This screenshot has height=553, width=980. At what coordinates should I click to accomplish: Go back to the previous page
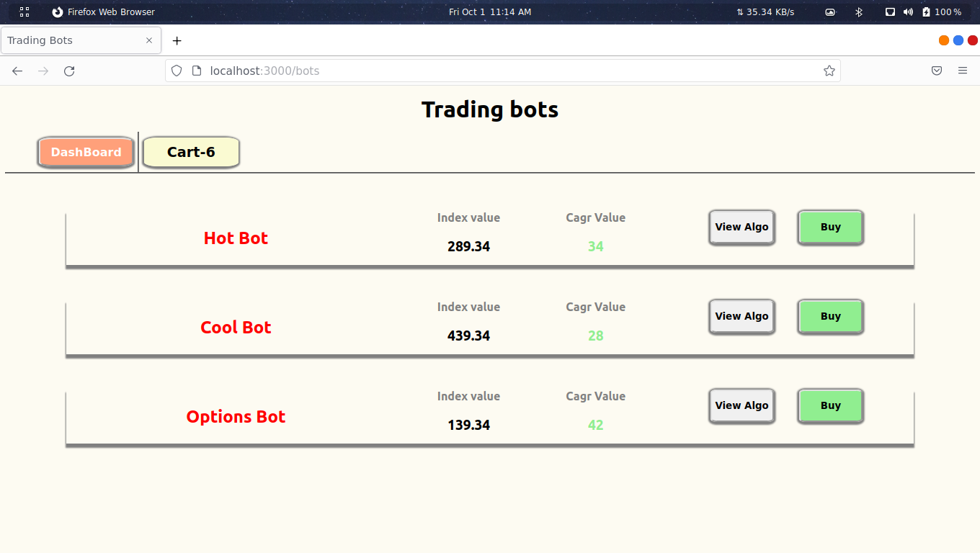17,71
